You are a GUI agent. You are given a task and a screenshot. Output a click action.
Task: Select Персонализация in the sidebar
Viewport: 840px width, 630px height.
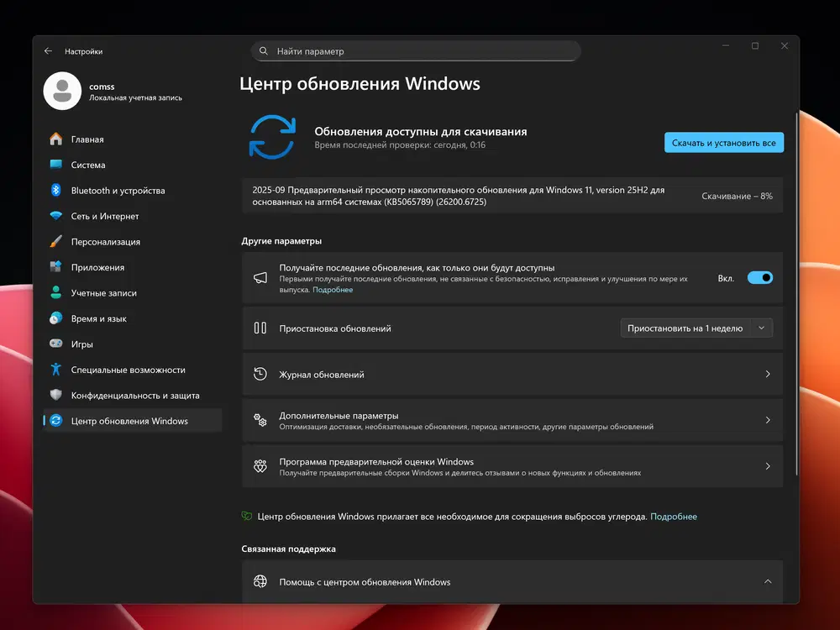133,242
